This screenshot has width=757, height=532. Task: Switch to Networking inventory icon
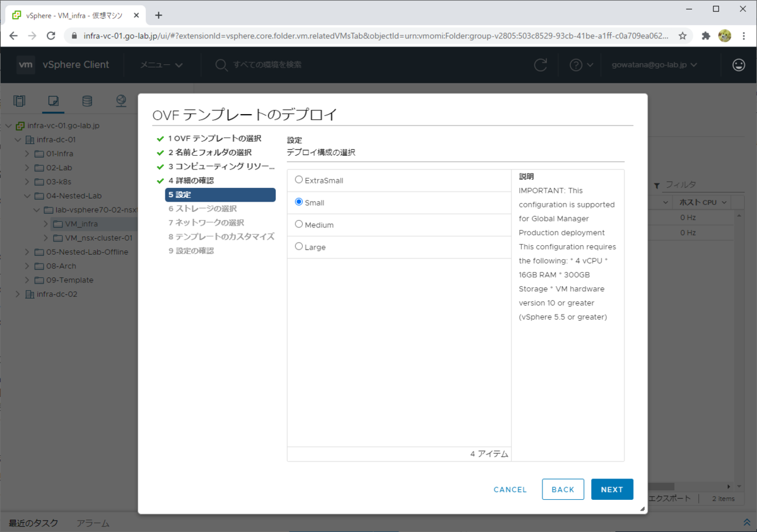[121, 100]
